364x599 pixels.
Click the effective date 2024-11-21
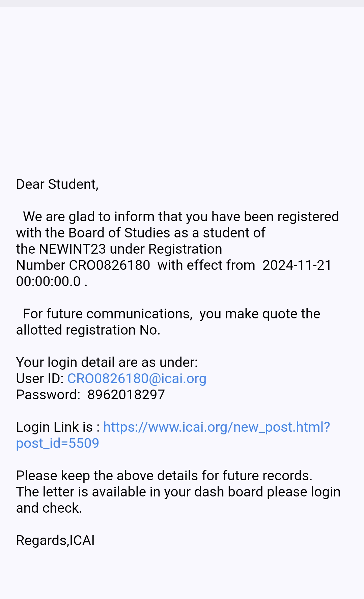297,265
